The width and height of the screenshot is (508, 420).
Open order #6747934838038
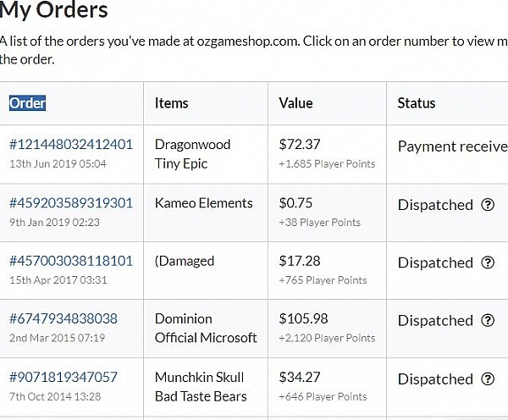[63, 318]
